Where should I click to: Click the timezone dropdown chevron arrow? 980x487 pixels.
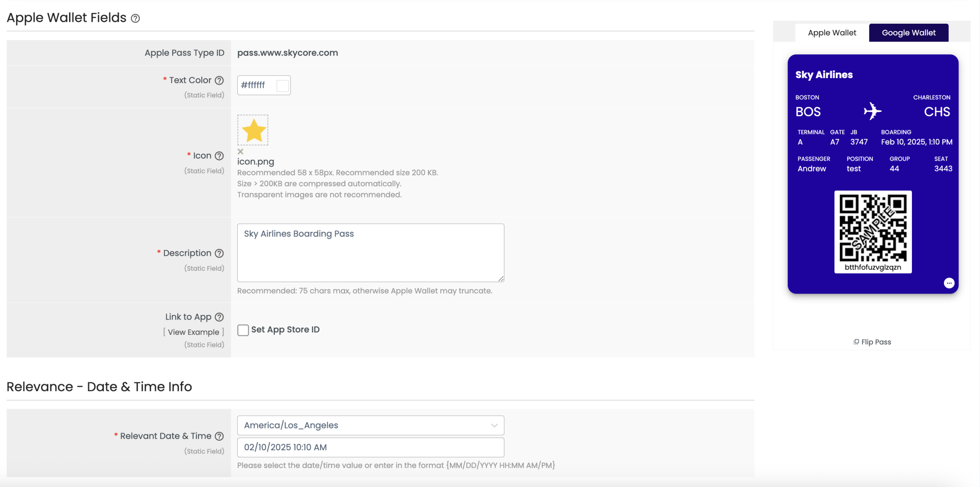494,425
